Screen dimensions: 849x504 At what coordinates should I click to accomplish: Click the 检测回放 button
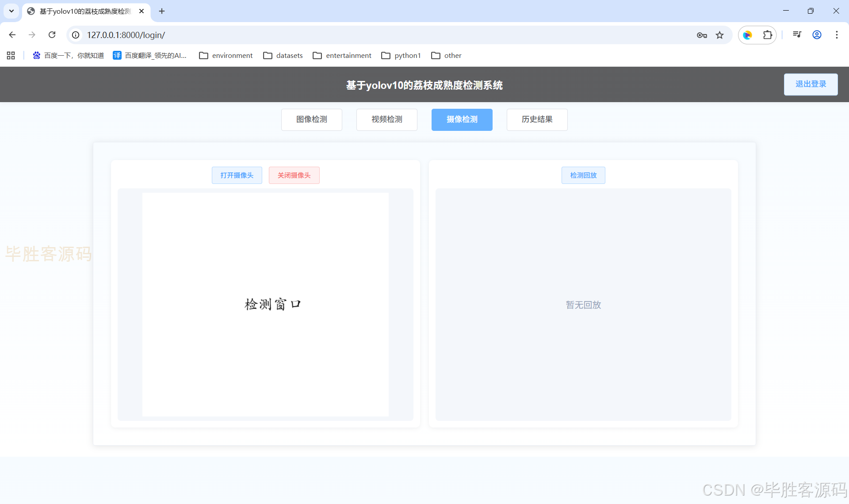click(583, 175)
